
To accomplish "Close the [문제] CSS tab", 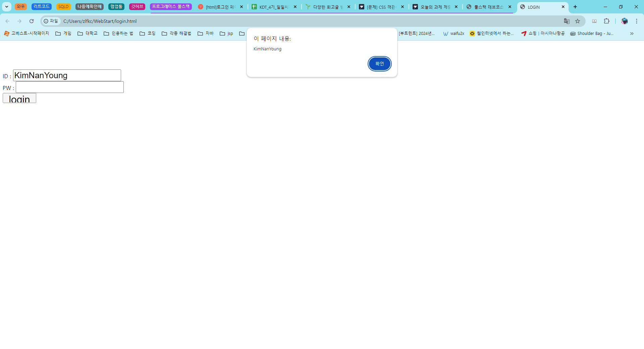I will (402, 7).
